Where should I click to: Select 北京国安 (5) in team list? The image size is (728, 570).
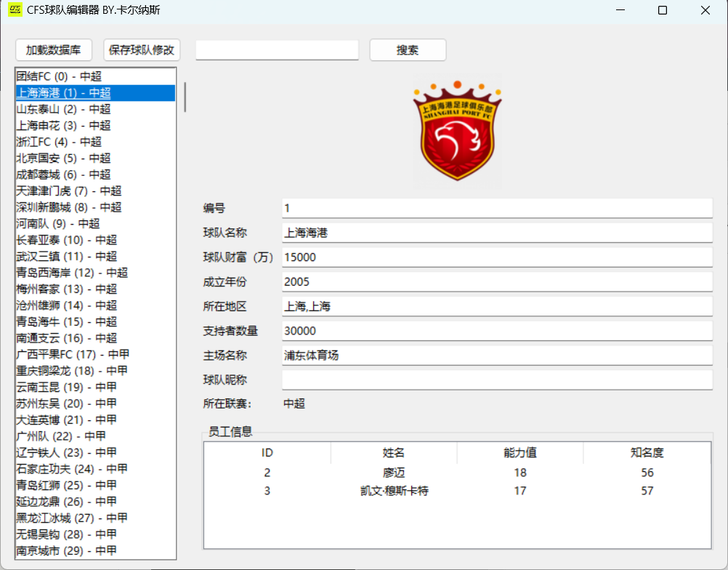pos(96,158)
